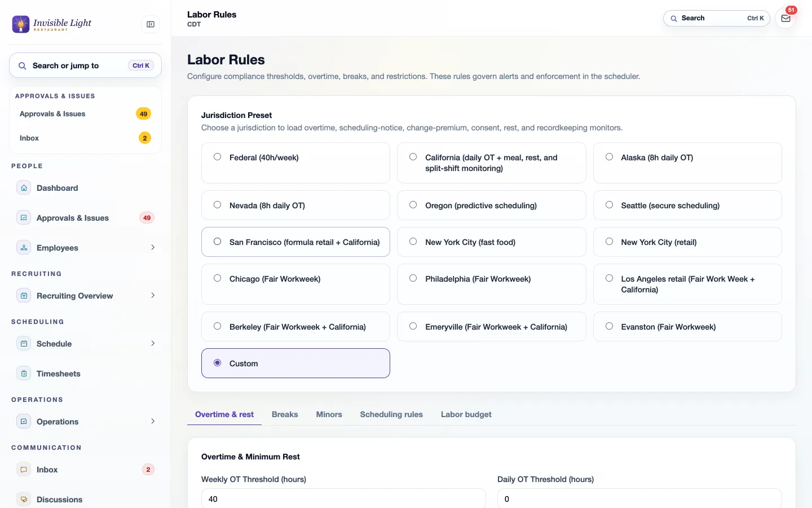Viewport: 812px width, 508px height.
Task: Click the Communication Inbox icon
Action: tap(24, 470)
